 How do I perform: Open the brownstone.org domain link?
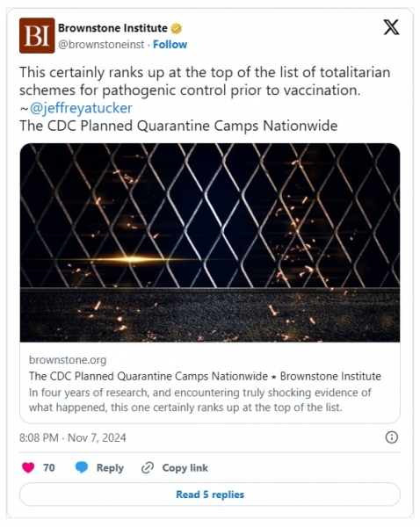click(x=68, y=359)
